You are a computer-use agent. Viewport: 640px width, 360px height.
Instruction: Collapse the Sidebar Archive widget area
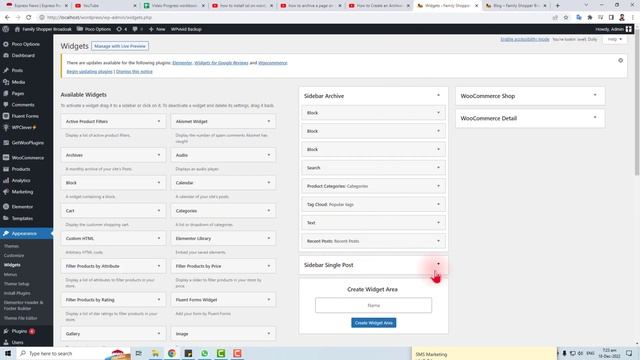click(x=438, y=96)
